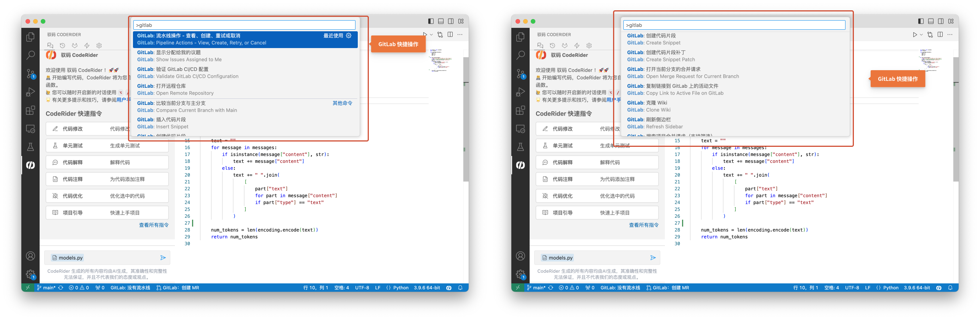980x320 pixels.
Task: Toggle primary sidebar in the left window
Action: click(431, 21)
